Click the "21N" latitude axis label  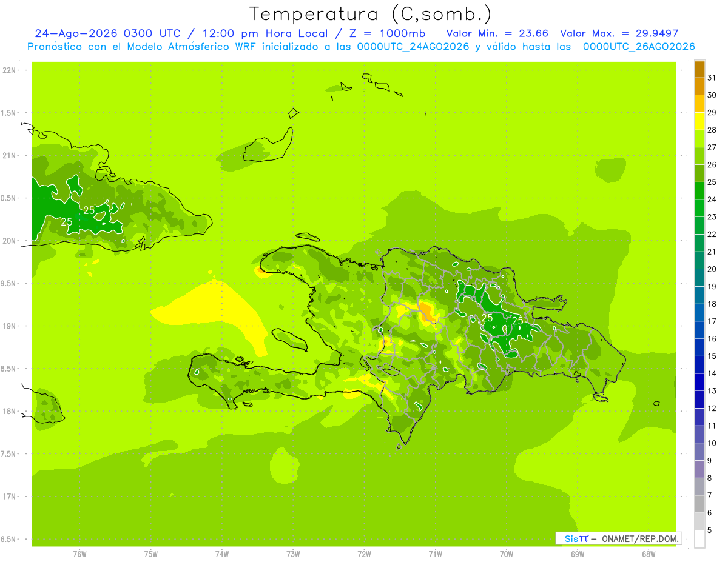coord(10,156)
